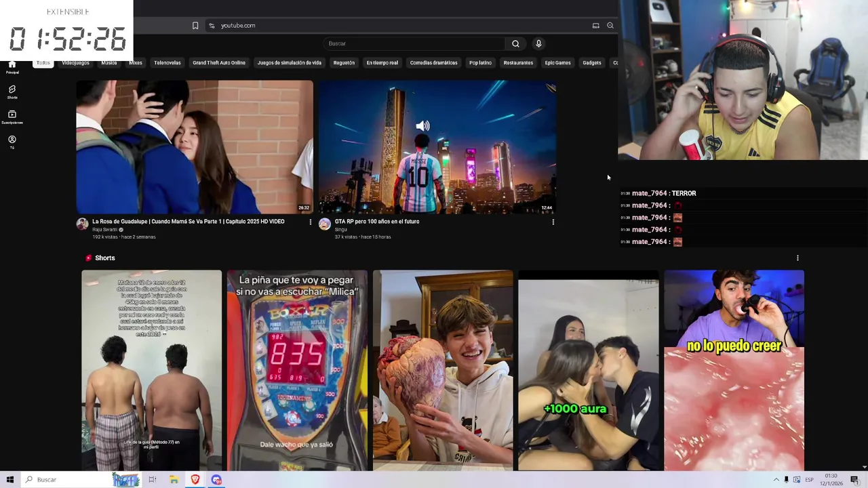
Task: Open the notification center icon in the taskbar
Action: pyautogui.click(x=854, y=480)
